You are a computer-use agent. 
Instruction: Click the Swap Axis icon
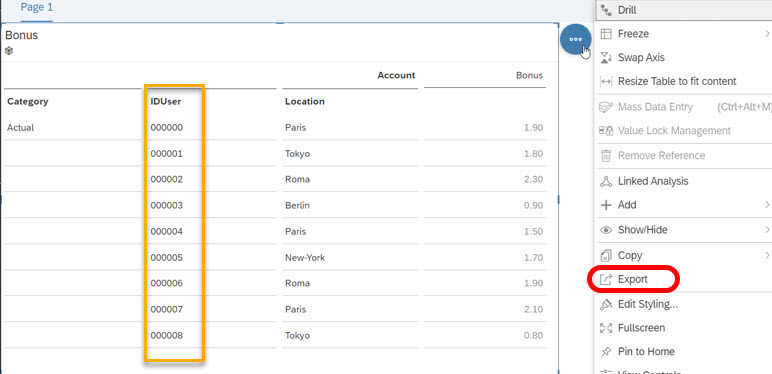pyautogui.click(x=606, y=58)
